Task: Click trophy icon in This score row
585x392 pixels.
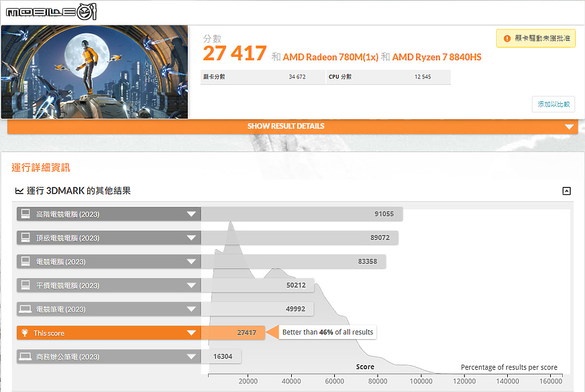Action: (25, 333)
